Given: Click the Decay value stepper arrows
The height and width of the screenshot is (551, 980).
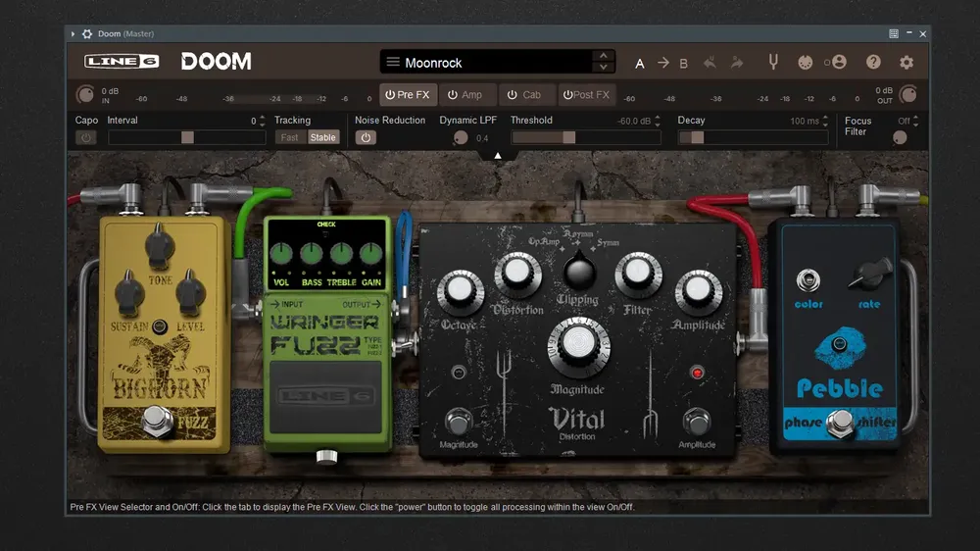Looking at the screenshot, I should [x=825, y=121].
